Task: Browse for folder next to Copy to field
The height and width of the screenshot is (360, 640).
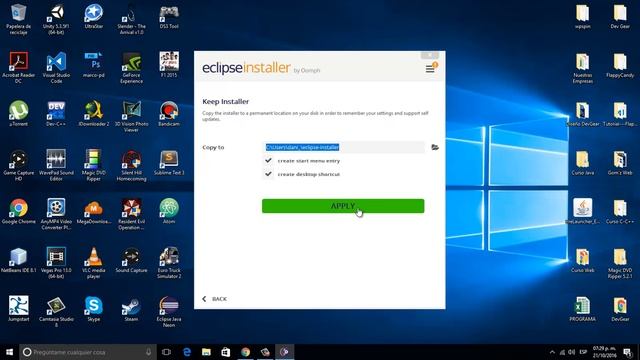Action: pyautogui.click(x=435, y=147)
